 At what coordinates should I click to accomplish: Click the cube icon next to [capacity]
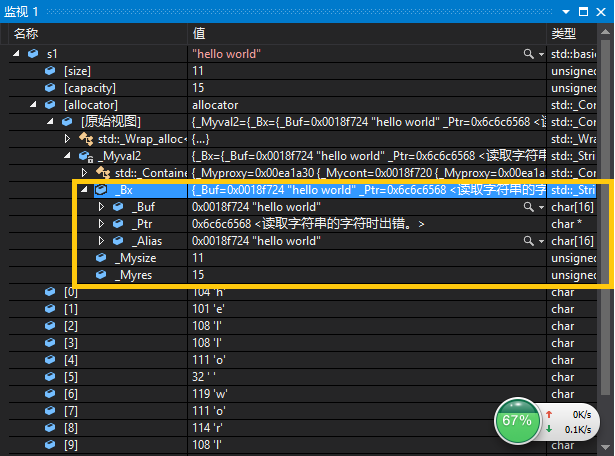coord(50,87)
